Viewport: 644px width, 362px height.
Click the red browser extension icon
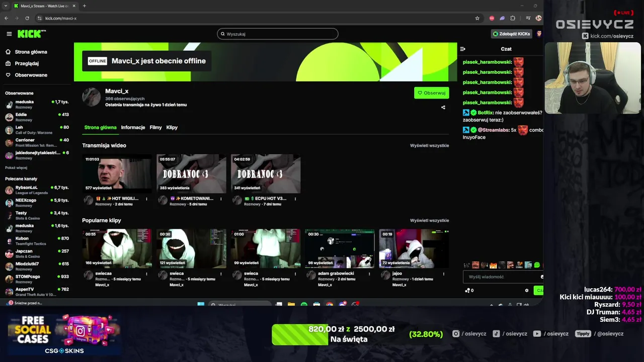click(492, 18)
